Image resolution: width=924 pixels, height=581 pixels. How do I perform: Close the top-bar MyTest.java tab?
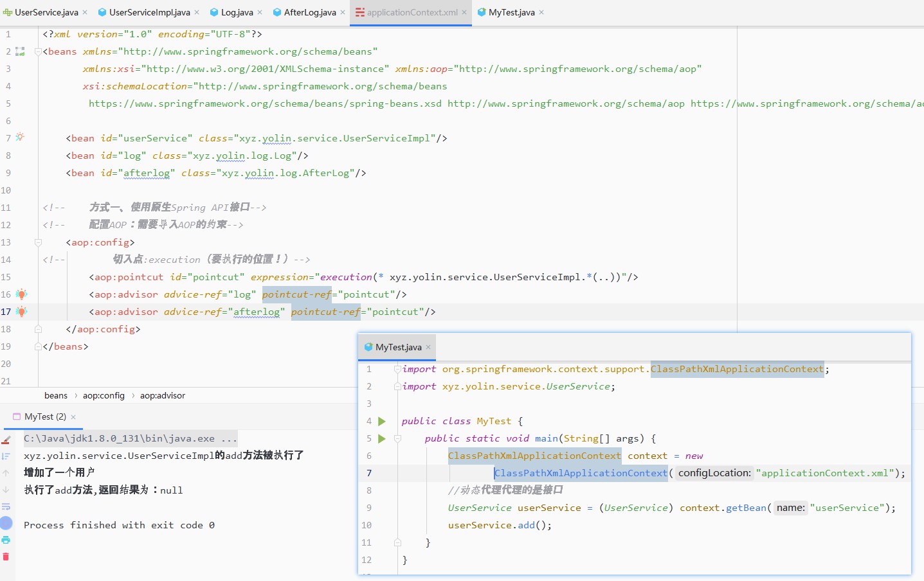[x=541, y=12]
